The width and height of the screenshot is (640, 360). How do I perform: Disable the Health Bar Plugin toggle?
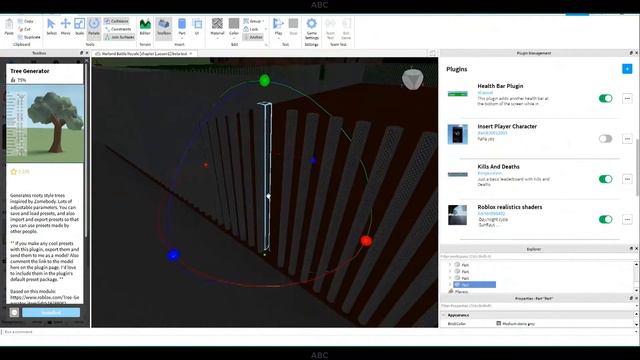[605, 98]
